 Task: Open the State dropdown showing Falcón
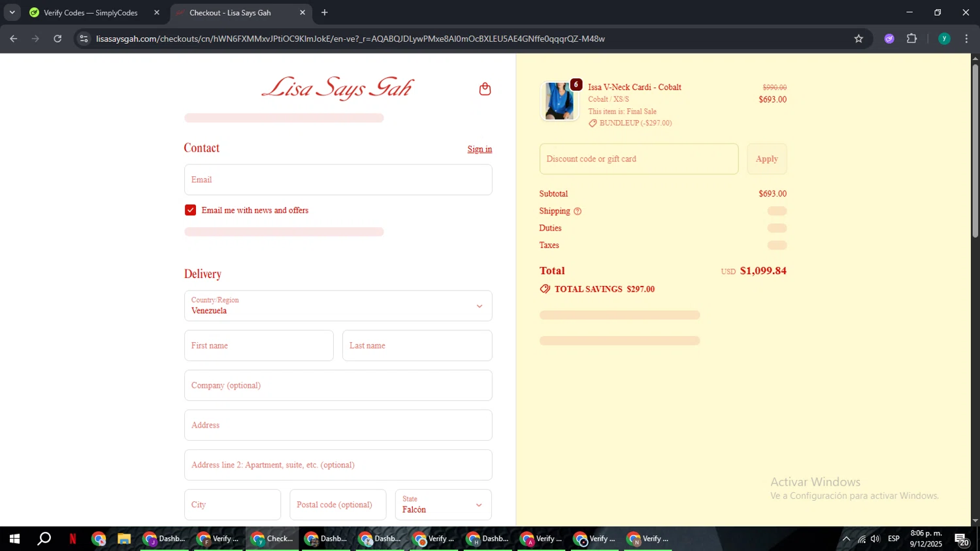(443, 505)
